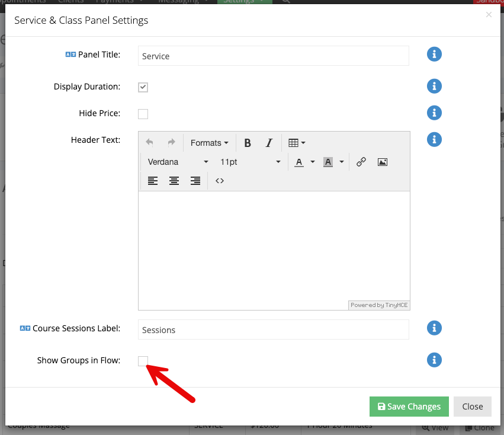Viewport: 504px width, 435px height.
Task: Center align text in the editor
Action: pyautogui.click(x=174, y=181)
